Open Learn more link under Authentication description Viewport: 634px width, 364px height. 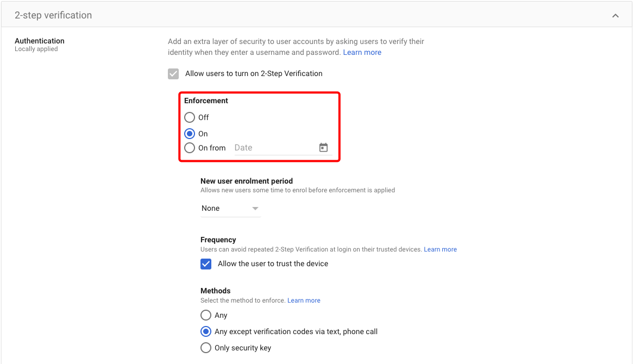click(362, 53)
